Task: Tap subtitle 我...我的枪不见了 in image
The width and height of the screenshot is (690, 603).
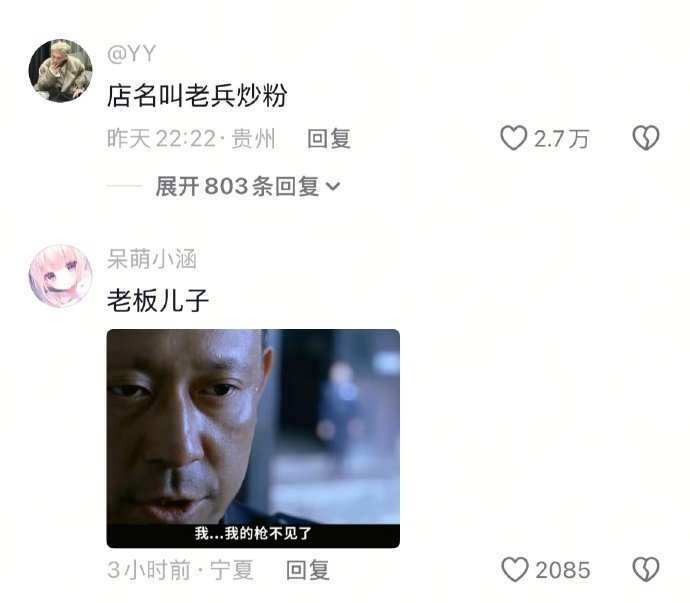Action: 253,533
